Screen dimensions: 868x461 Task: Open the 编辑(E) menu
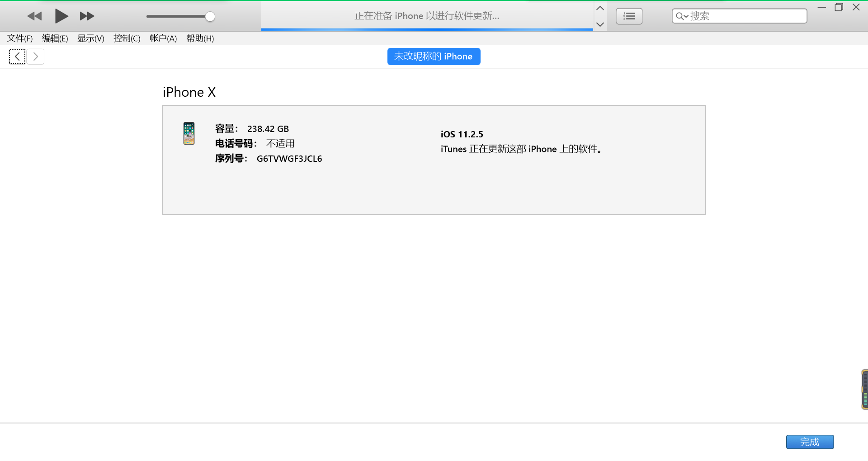click(55, 38)
